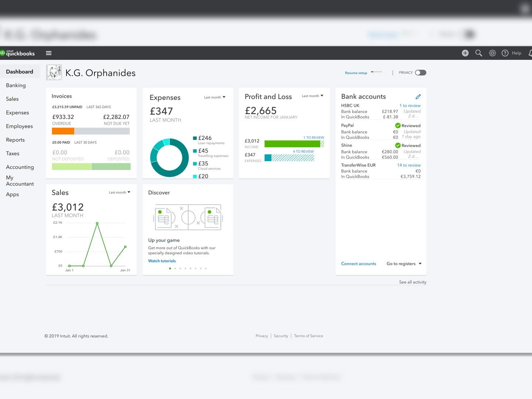Click the Help text in header
This screenshot has height=399, width=532.
(x=516, y=53)
